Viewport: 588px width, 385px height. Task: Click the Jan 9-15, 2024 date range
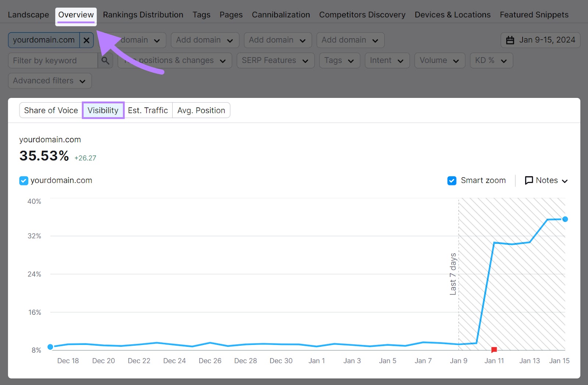(x=540, y=40)
